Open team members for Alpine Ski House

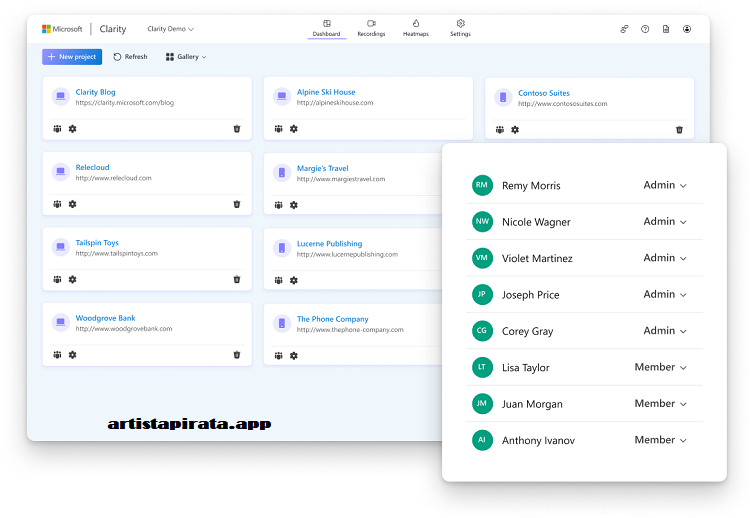(x=279, y=129)
